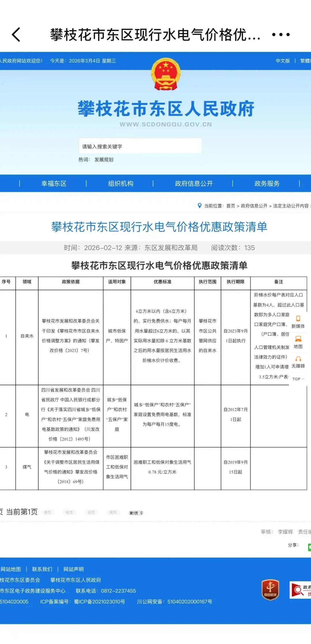Click the blue article title heading
311x644 pixels.
(x=159, y=227)
